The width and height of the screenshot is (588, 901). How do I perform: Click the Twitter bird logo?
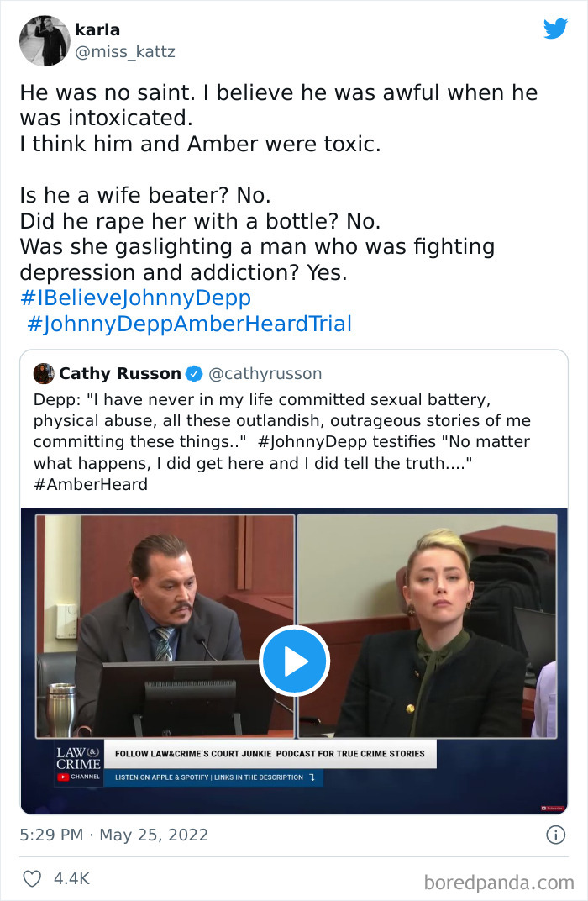pos(556,29)
